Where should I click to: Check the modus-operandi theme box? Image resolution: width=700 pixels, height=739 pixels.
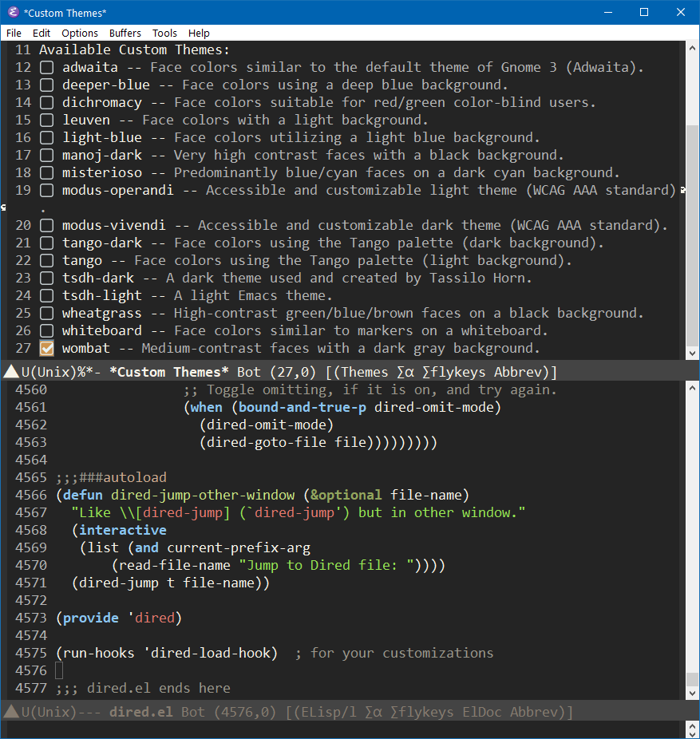pyautogui.click(x=46, y=191)
